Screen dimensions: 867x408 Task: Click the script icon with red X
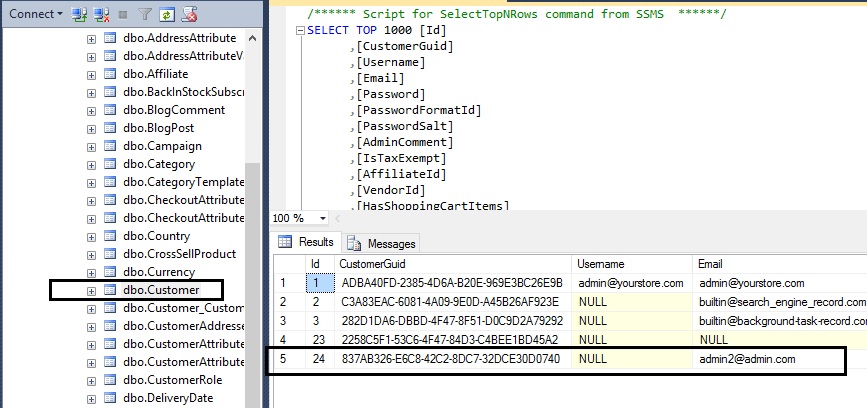click(x=189, y=14)
